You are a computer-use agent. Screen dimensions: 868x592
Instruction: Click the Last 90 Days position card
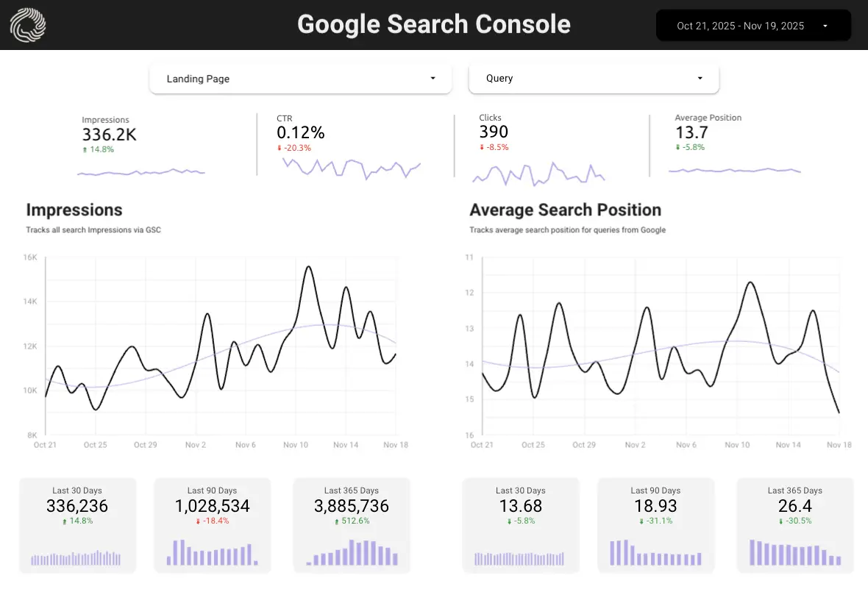coord(655,524)
